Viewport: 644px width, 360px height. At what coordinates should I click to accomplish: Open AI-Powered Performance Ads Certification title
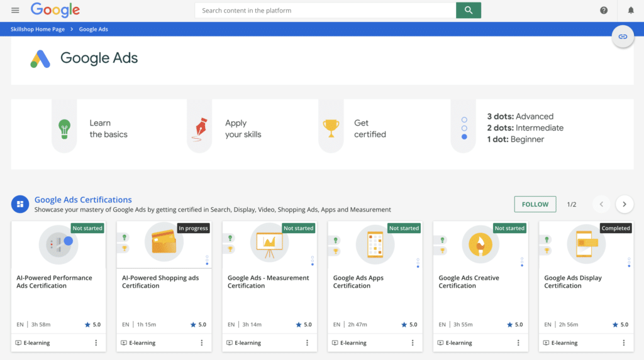(54, 281)
